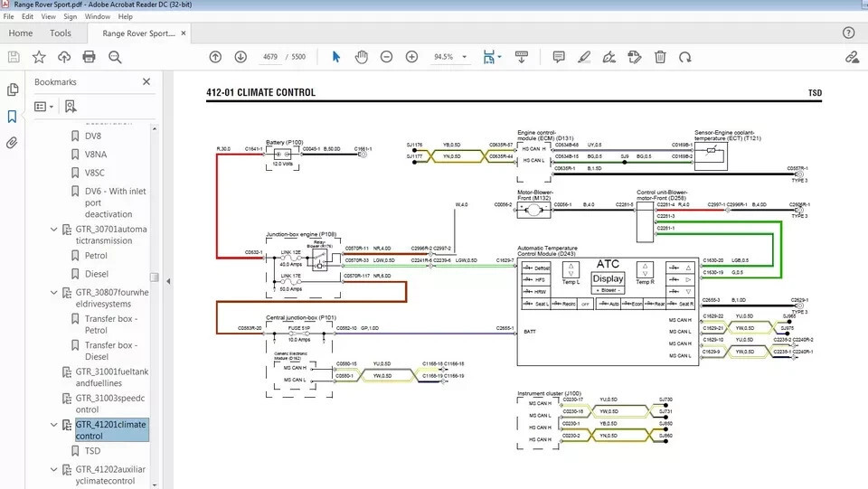The height and width of the screenshot is (489, 868).
Task: Click the Zoom In plus icon
Action: 411,57
